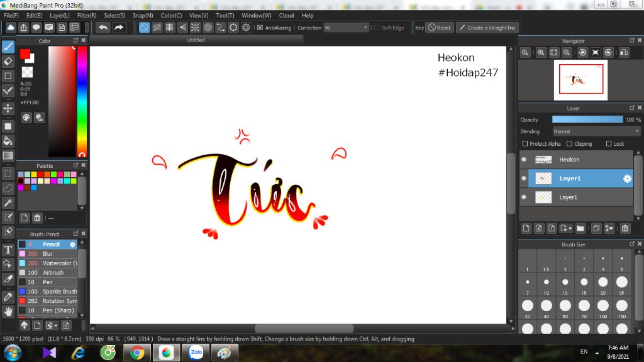Enable the radial snap icon
Viewport: 644px width, 362px height.
tap(195, 28)
